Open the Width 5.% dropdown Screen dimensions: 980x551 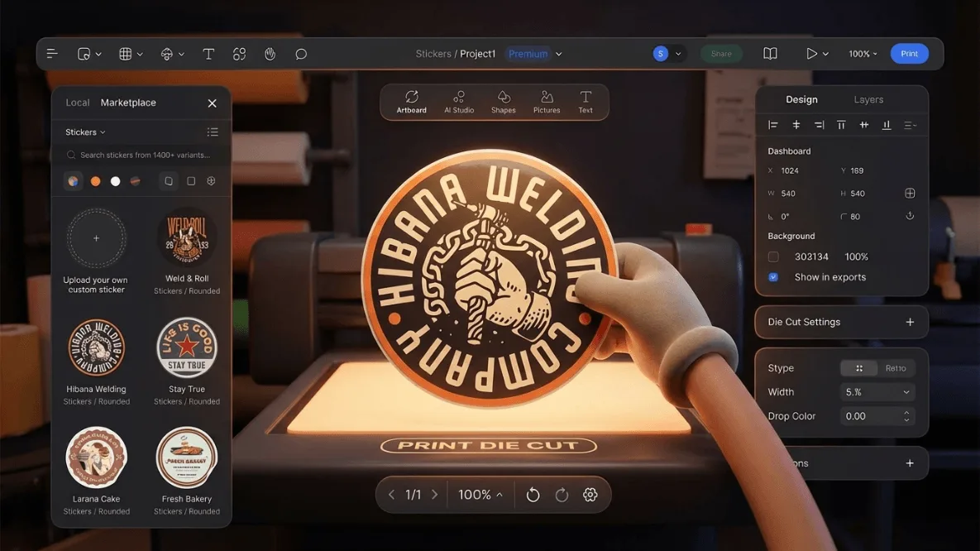pos(877,392)
